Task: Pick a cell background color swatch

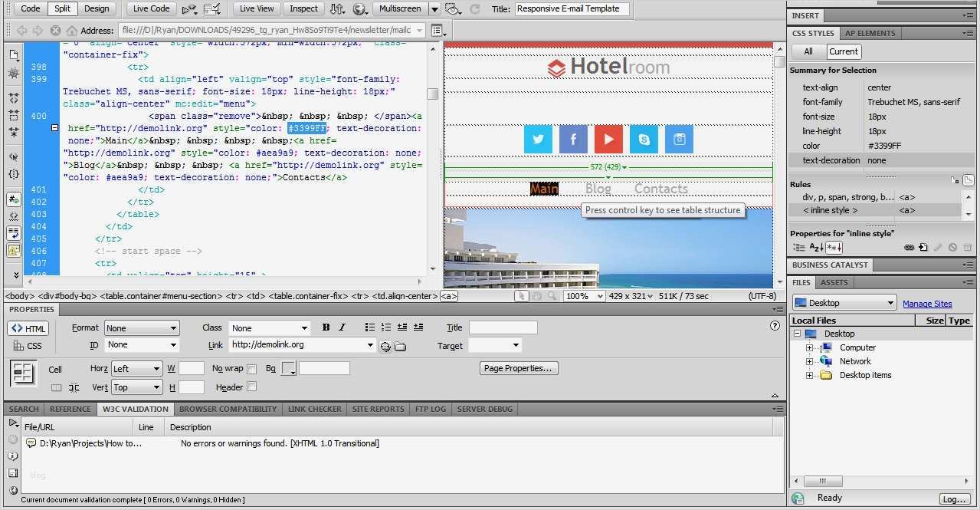Action: [289, 368]
